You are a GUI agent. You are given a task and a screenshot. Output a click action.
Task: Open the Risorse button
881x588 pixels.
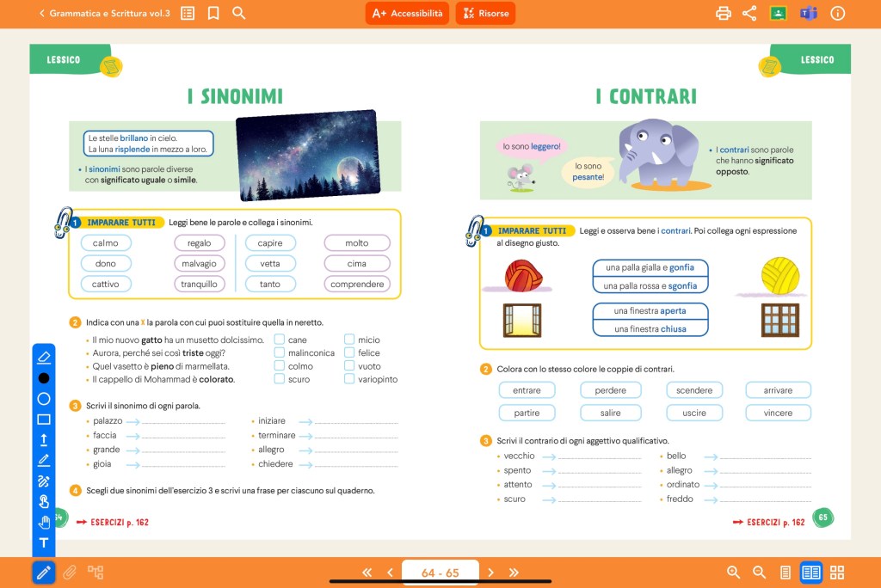[x=485, y=13]
